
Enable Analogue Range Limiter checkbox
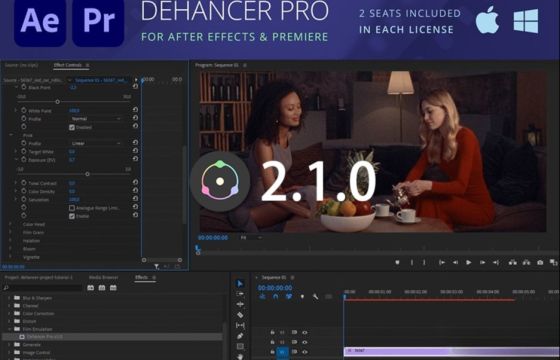(72, 208)
